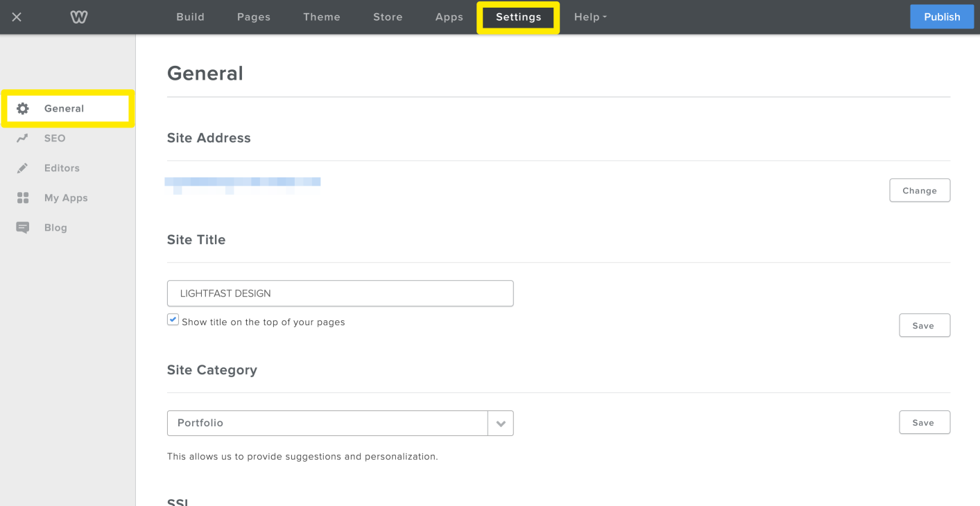This screenshot has width=980, height=506.
Task: Save the Site Title
Action: pos(925,326)
